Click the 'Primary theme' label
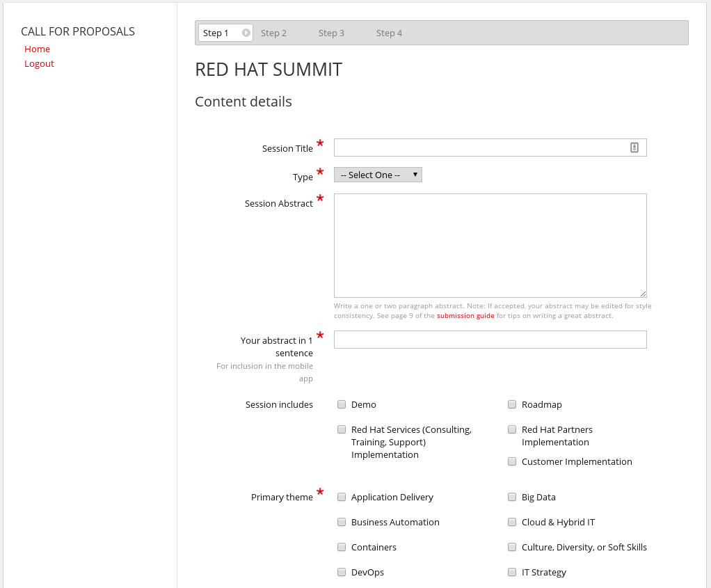711x588 pixels. pyautogui.click(x=282, y=498)
